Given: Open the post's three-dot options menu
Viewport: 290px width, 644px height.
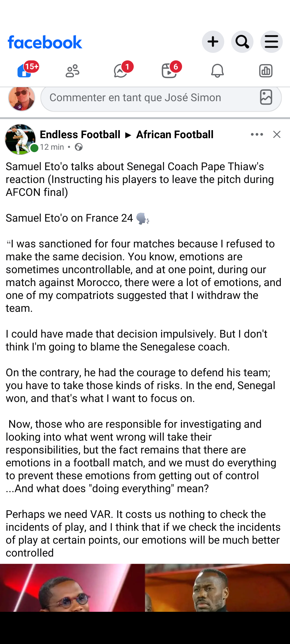Looking at the screenshot, I should coord(257,134).
